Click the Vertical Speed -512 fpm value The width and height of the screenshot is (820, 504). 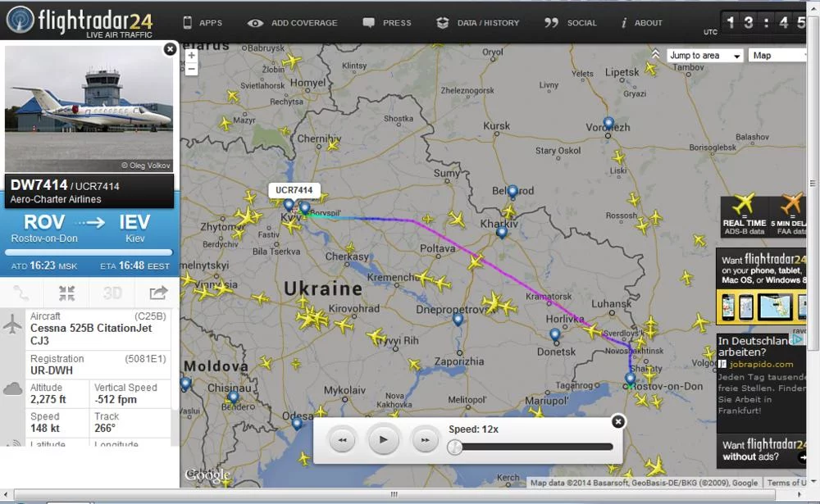[115, 399]
